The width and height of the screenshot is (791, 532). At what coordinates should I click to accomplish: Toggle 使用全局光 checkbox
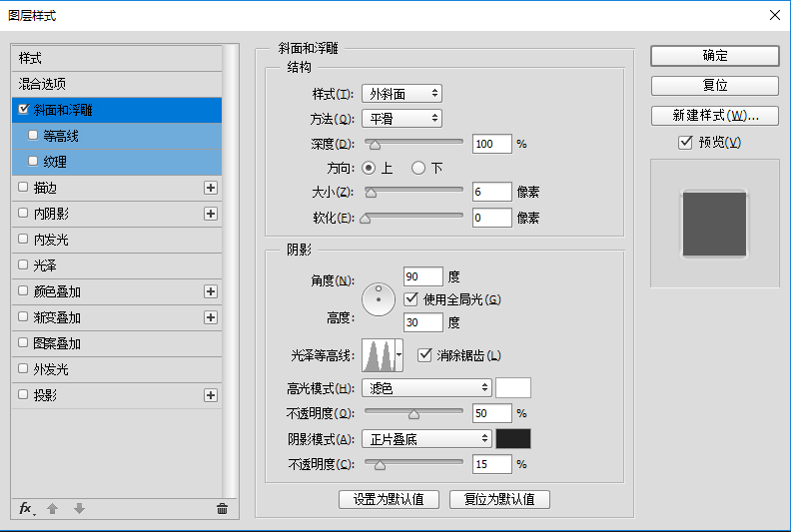pos(411,299)
